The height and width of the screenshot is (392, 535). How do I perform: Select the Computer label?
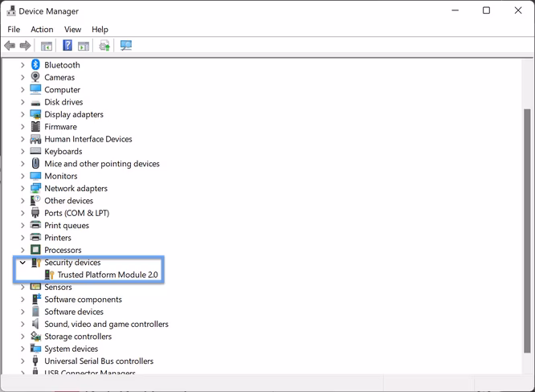(x=62, y=90)
